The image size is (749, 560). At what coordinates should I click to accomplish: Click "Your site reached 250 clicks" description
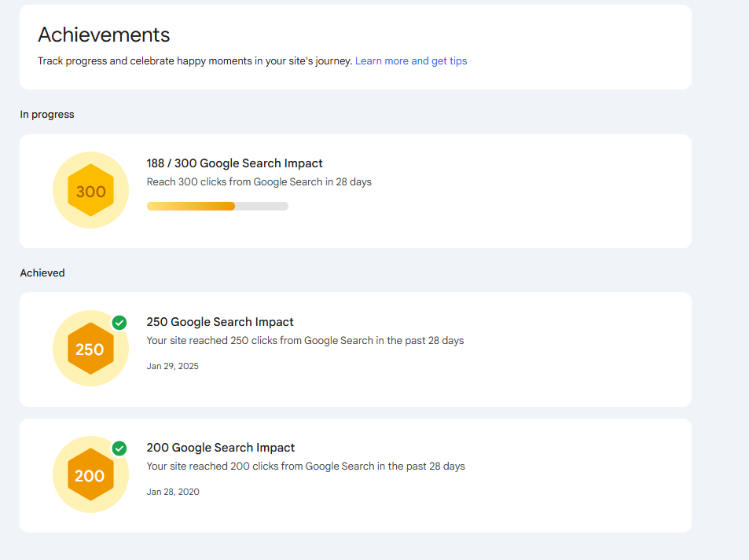click(x=305, y=341)
